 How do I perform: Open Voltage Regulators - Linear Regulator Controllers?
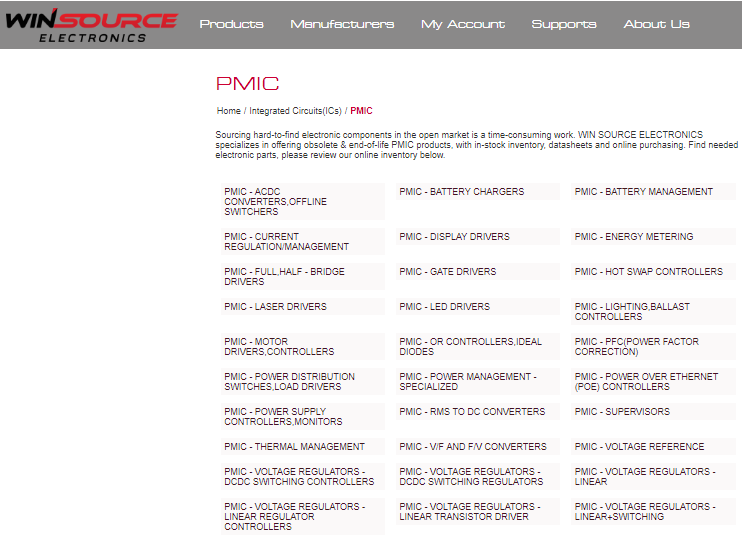(x=303, y=517)
